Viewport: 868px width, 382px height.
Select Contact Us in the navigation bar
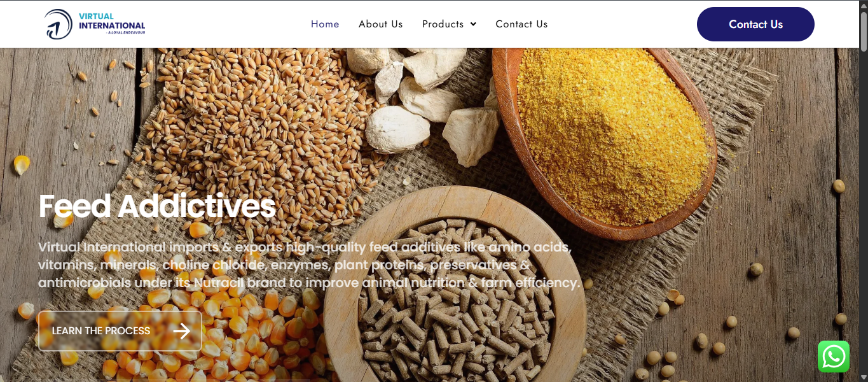point(521,24)
